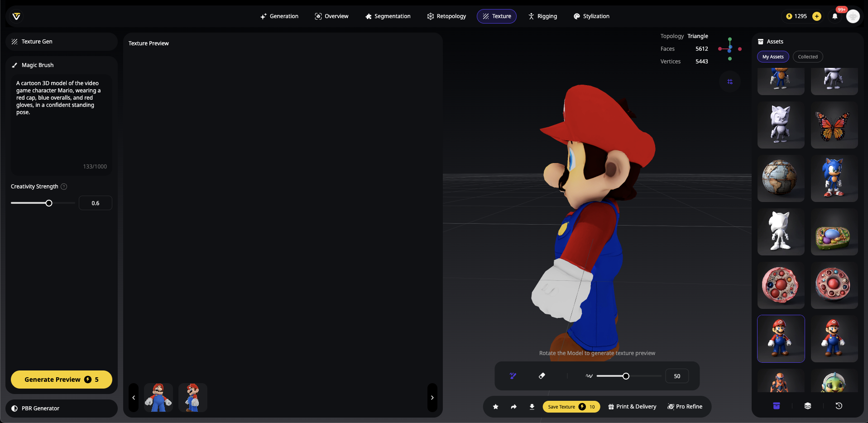
Task: Select the Texture tab
Action: (497, 16)
